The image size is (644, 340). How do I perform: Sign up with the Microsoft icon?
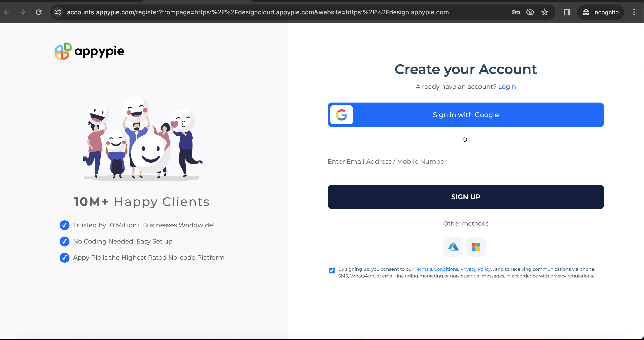point(476,247)
